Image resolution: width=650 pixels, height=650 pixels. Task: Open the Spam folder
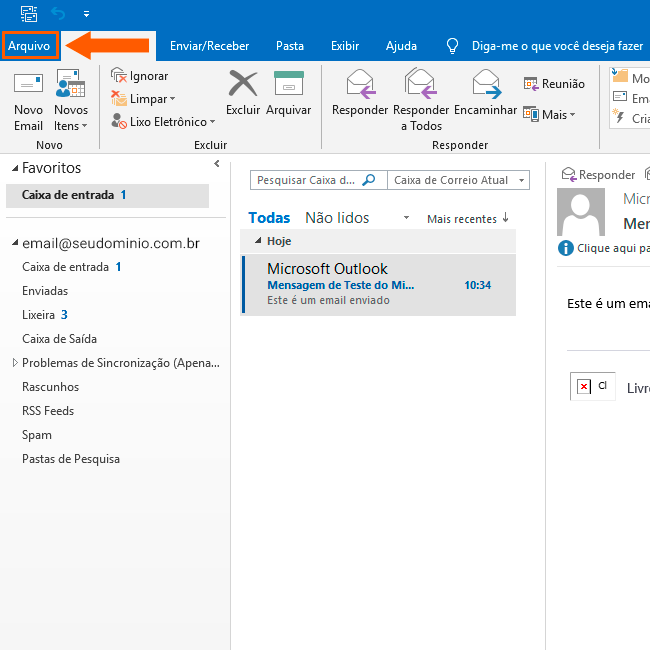tap(37, 435)
